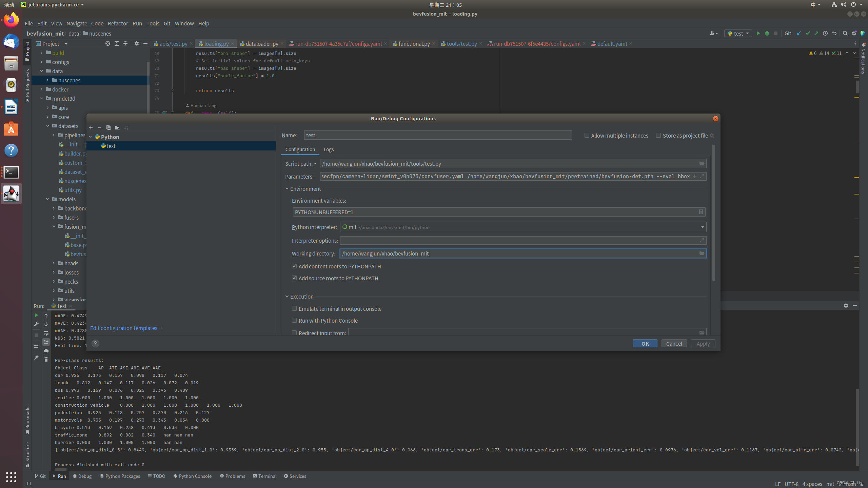Screen dimensions: 868x488
Task: Click the Debug bug icon in toolbar
Action: (x=767, y=33)
